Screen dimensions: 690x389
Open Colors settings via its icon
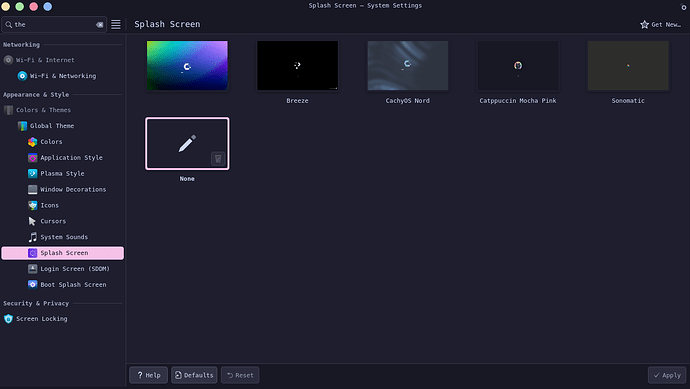click(33, 142)
